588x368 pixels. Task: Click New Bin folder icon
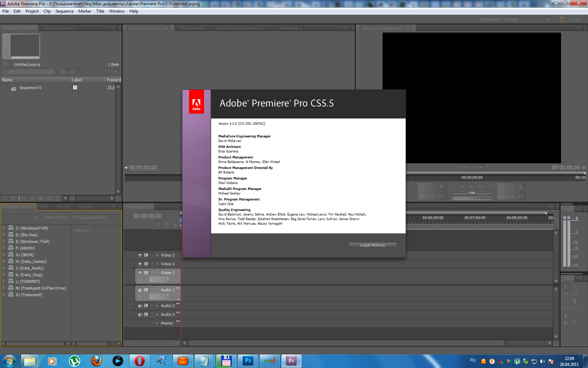41,198
